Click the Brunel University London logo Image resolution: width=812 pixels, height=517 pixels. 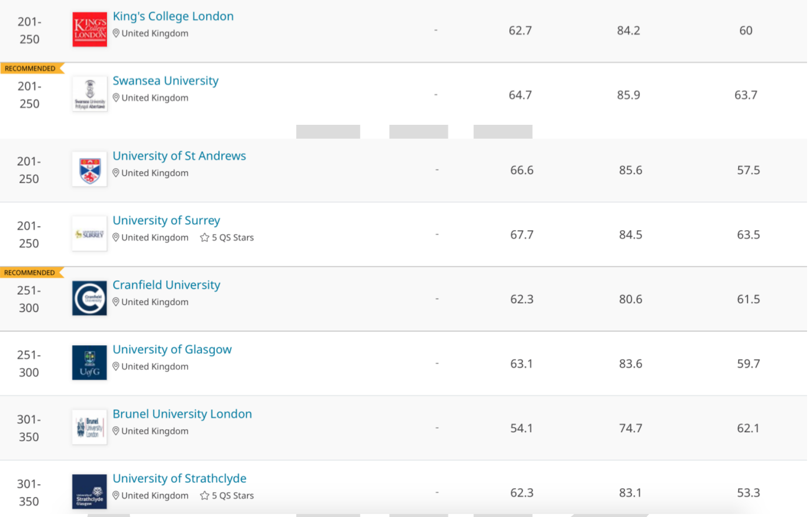pos(90,427)
